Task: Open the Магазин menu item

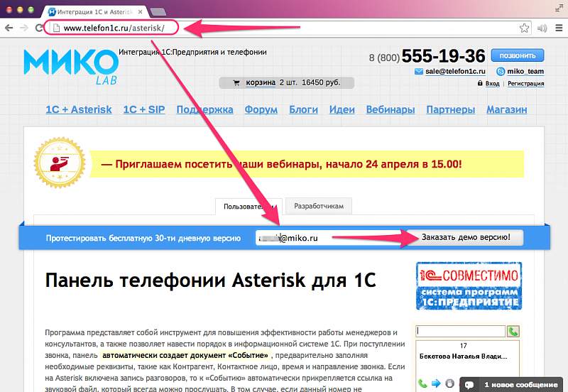Action: click(x=506, y=109)
